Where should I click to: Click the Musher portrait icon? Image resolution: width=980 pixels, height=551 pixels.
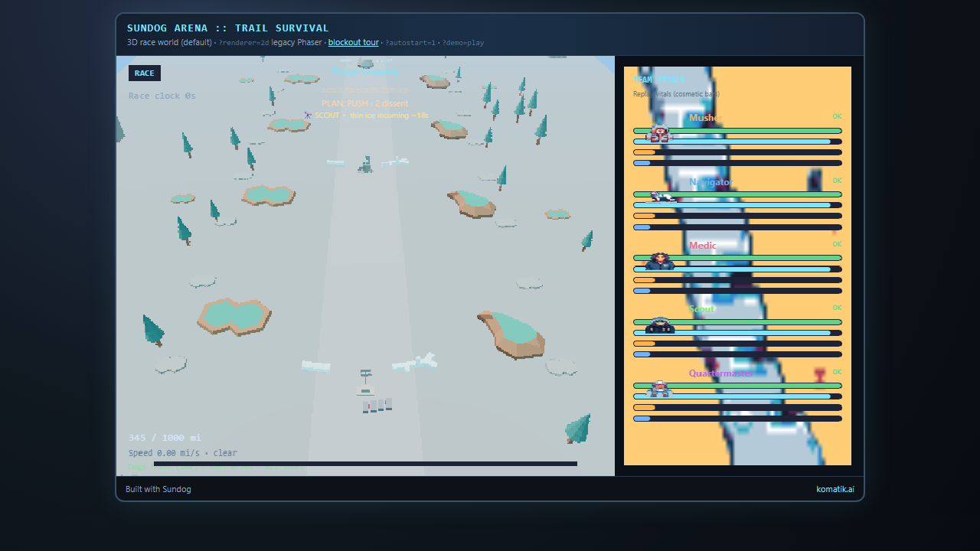[x=658, y=134]
